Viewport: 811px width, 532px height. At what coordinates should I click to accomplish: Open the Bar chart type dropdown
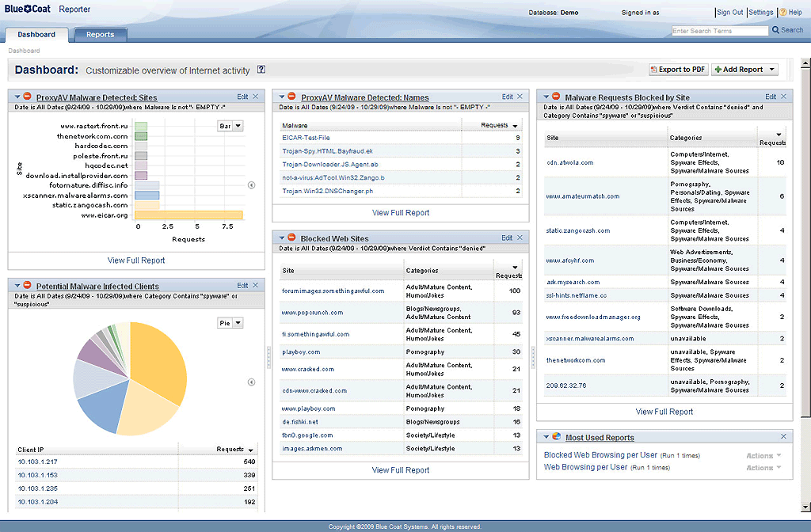pos(230,126)
